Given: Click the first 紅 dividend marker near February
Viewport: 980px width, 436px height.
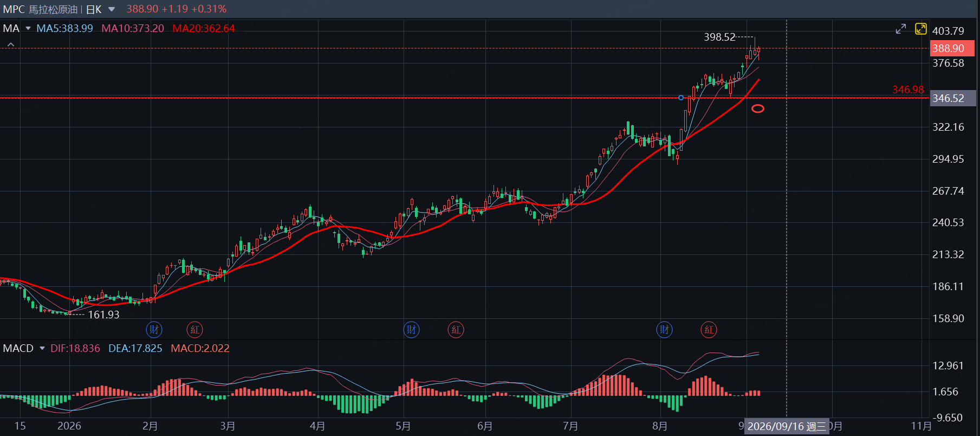Looking at the screenshot, I should click(194, 329).
